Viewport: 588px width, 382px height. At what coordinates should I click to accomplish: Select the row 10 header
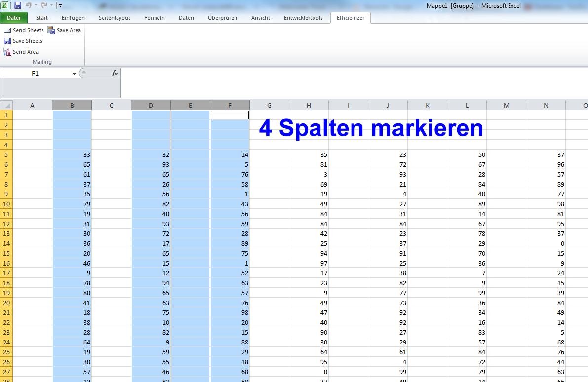click(x=6, y=204)
